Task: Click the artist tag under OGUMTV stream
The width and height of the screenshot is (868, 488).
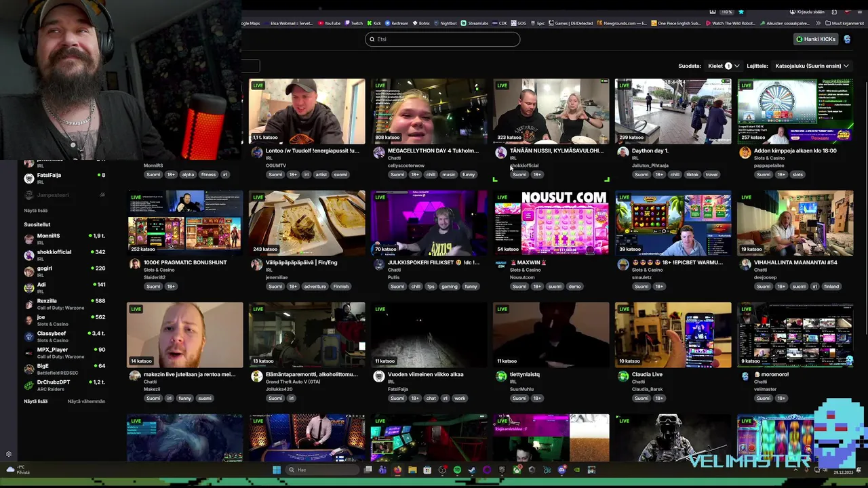Action: 321,175
